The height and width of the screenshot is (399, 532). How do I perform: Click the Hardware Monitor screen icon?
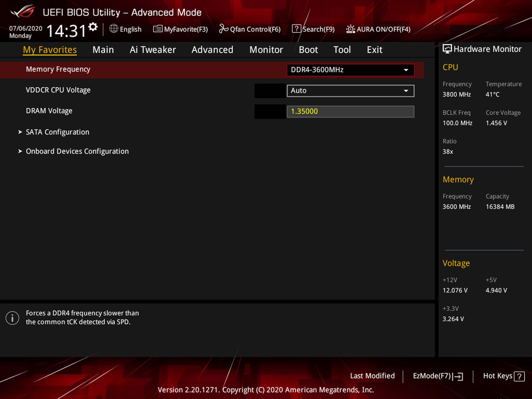pyautogui.click(x=447, y=49)
